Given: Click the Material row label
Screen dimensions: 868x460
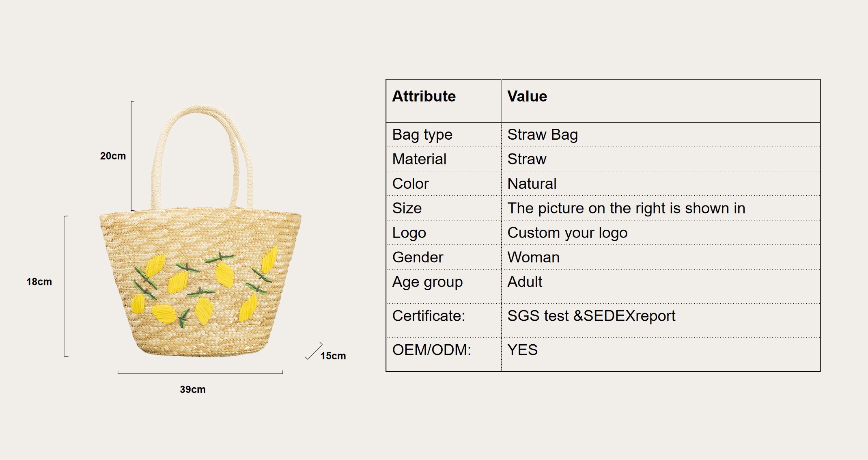Looking at the screenshot, I should point(419,159).
